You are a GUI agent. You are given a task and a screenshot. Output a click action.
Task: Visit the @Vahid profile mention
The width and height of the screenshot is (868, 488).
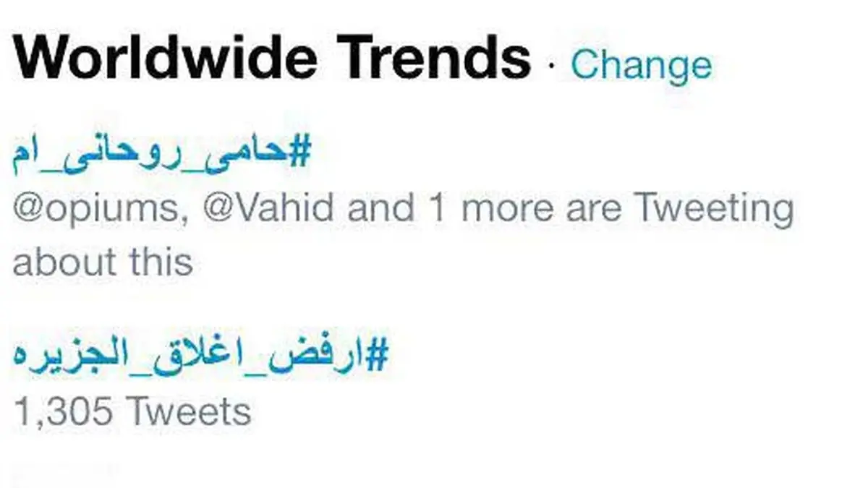click(x=270, y=210)
